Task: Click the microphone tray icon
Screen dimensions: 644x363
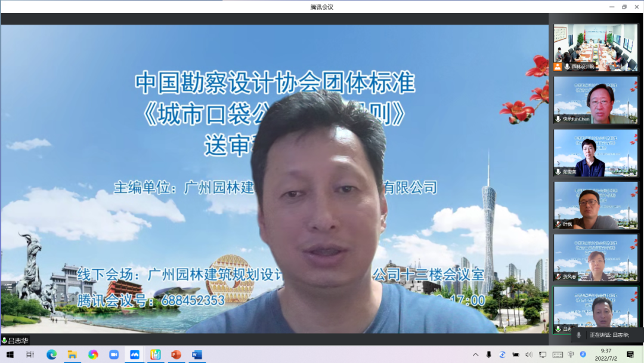Action: pos(489,355)
